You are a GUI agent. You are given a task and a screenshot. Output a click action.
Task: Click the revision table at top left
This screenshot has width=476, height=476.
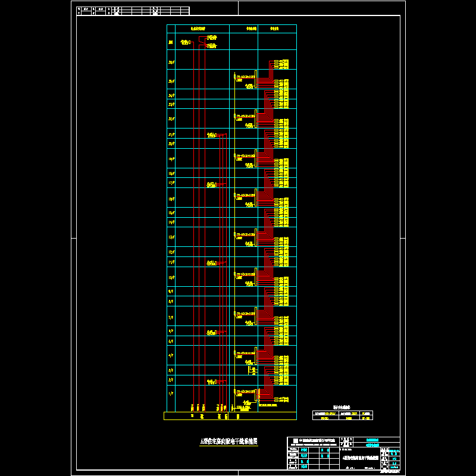(x=133, y=11)
